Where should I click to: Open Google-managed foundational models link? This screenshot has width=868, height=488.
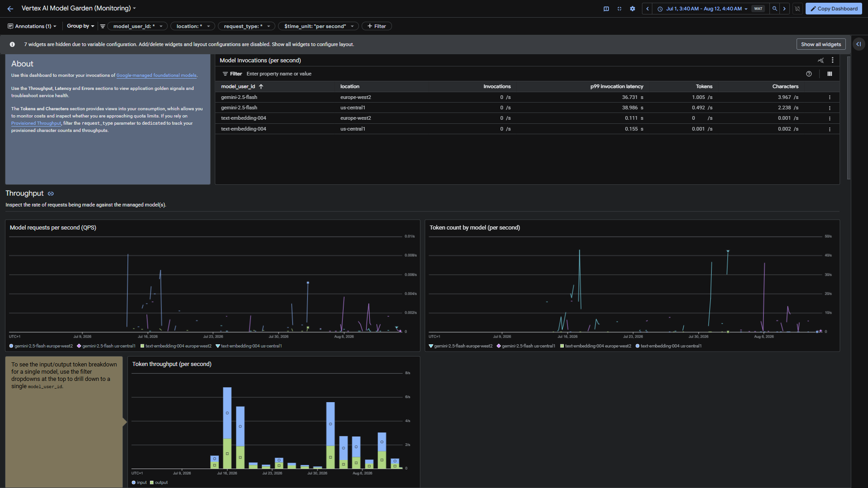tap(156, 75)
